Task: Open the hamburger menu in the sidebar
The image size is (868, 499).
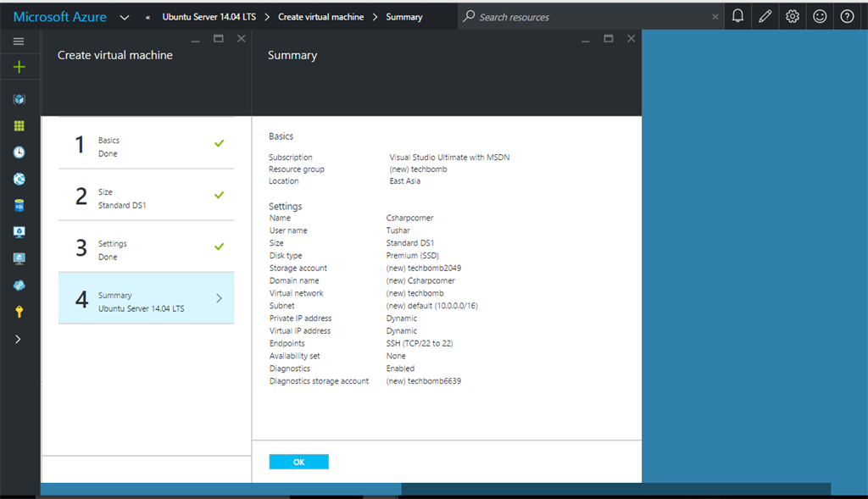Action: [19, 42]
